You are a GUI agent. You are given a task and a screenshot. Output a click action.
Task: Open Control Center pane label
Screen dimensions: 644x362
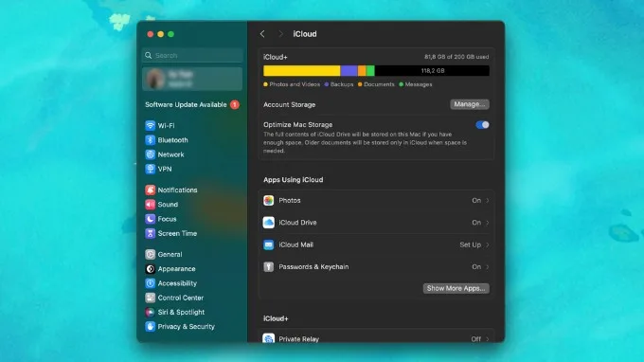(x=181, y=298)
